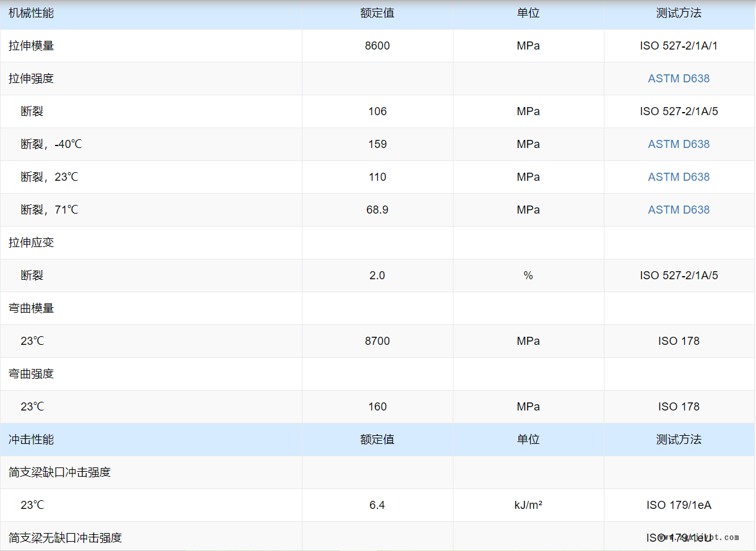
Task: Click the kJ/m² unit cell
Action: 528,505
